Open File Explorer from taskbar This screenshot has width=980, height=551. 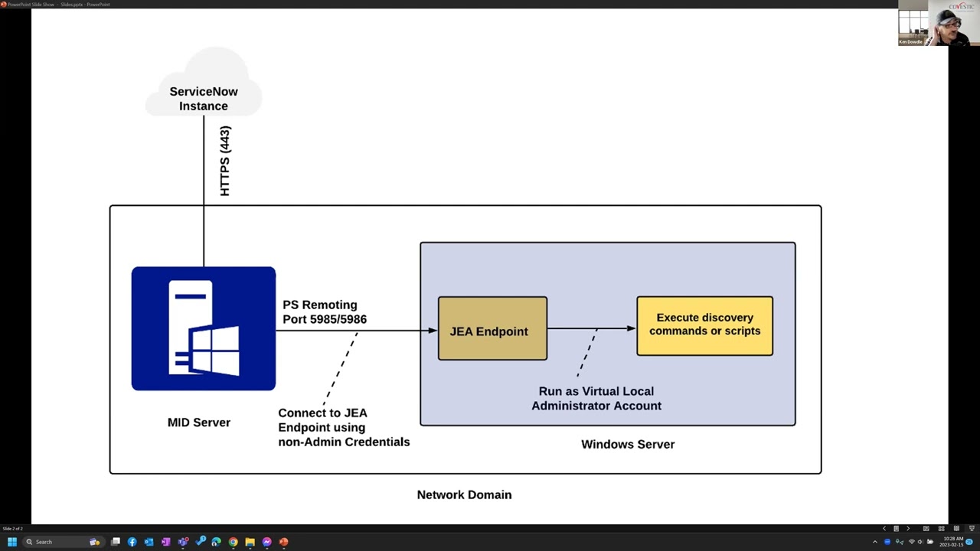[250, 542]
